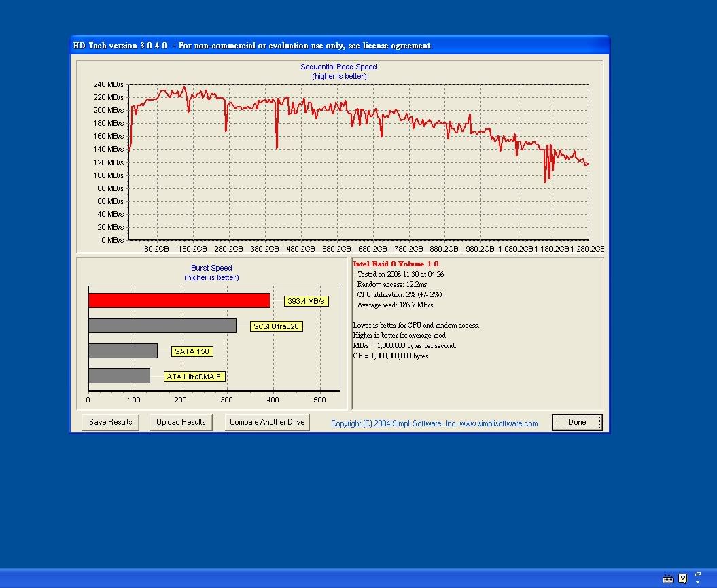The height and width of the screenshot is (588, 717).
Task: Click the Intel Raid 0 Volume heading
Action: [397, 264]
